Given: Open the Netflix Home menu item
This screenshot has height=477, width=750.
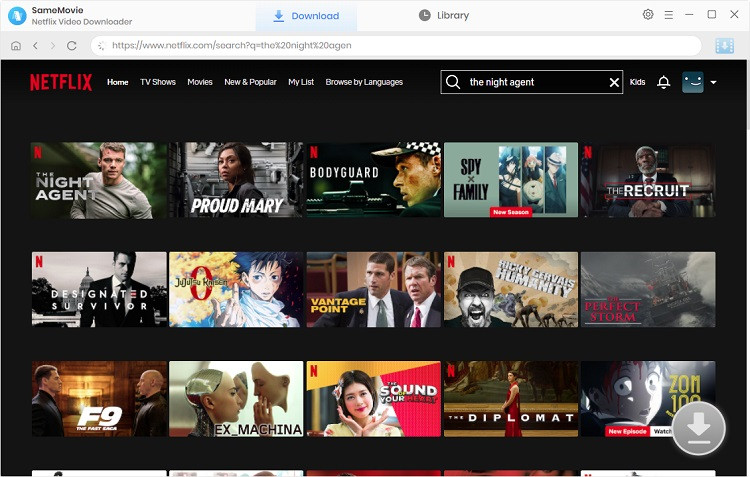Looking at the screenshot, I should click(x=118, y=82).
